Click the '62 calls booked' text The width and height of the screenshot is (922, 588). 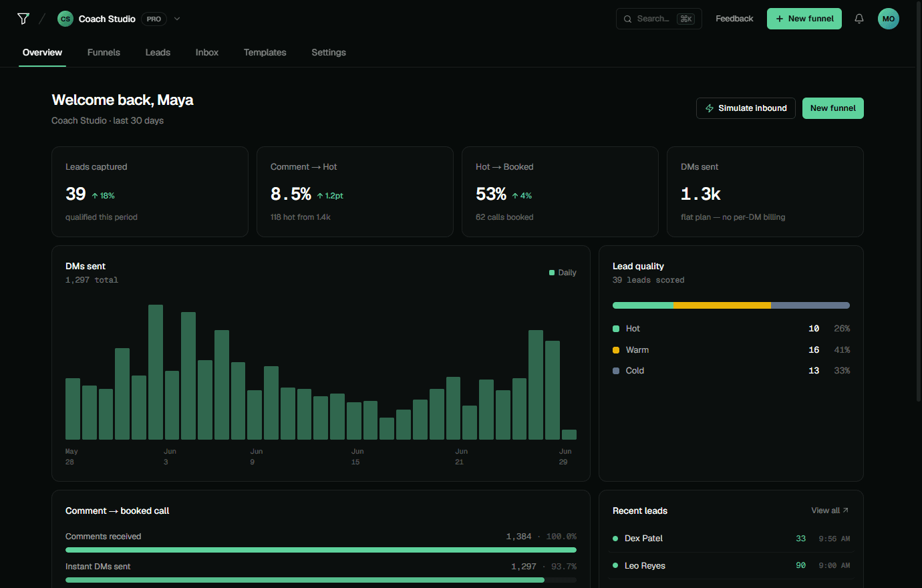504,217
